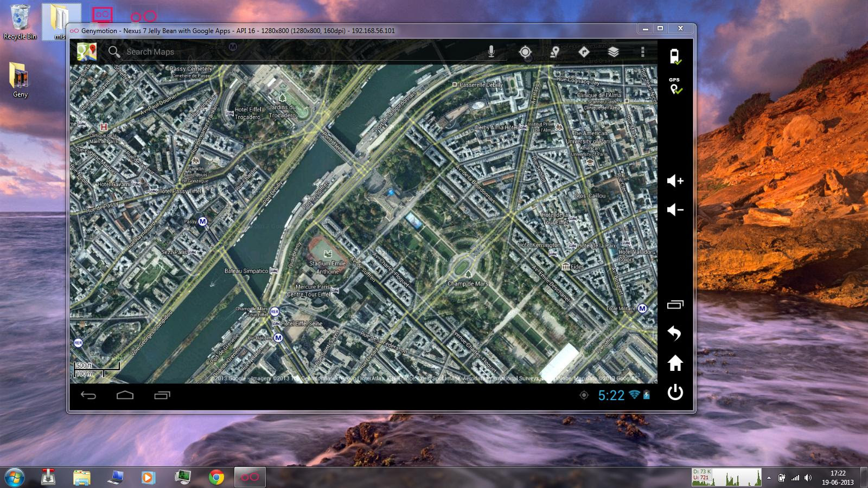868x488 pixels.
Task: Tap the Hotel Gavarni label
Action: coord(114,184)
